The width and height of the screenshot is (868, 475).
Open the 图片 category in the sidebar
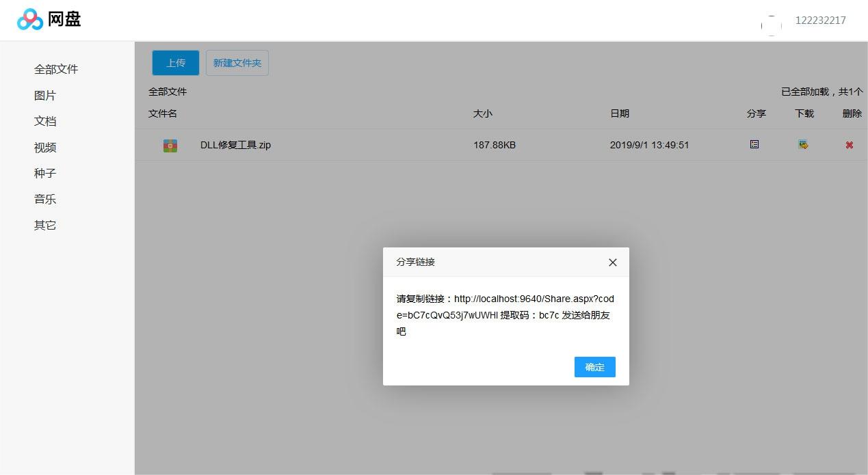click(45, 96)
